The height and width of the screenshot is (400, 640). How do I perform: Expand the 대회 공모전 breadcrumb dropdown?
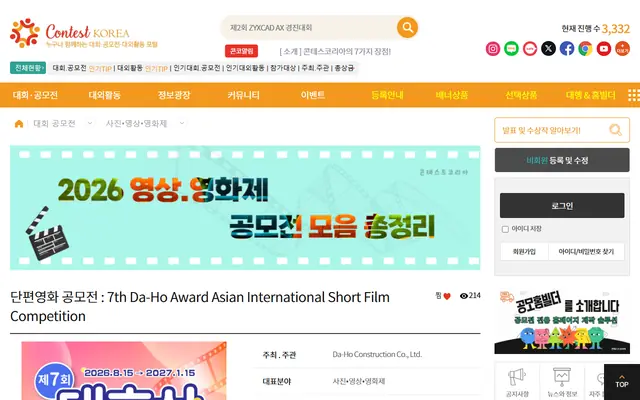click(90, 123)
